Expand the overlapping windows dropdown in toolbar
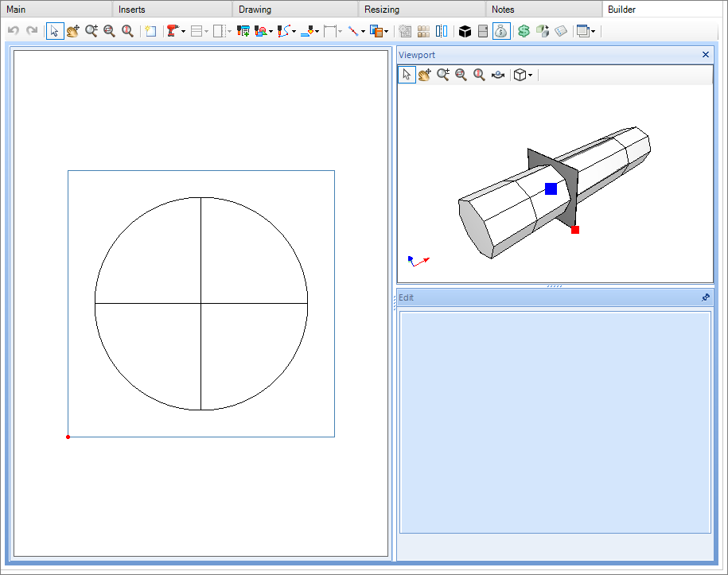The width and height of the screenshot is (728, 575). (x=593, y=31)
